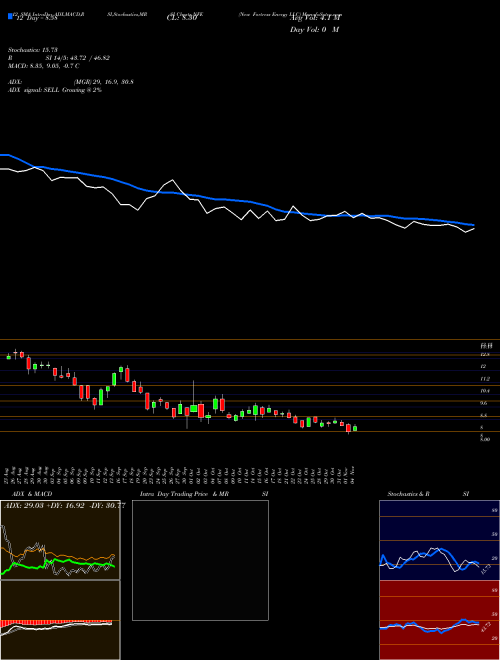The width and height of the screenshot is (500, 660).
Task: Click the red MACD histogram bars
Action: [56, 623]
